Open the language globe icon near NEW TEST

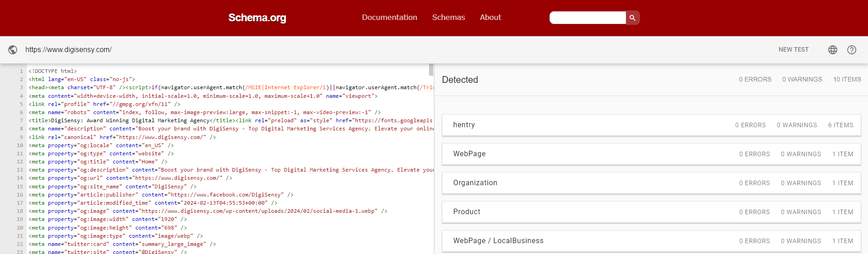tap(833, 50)
